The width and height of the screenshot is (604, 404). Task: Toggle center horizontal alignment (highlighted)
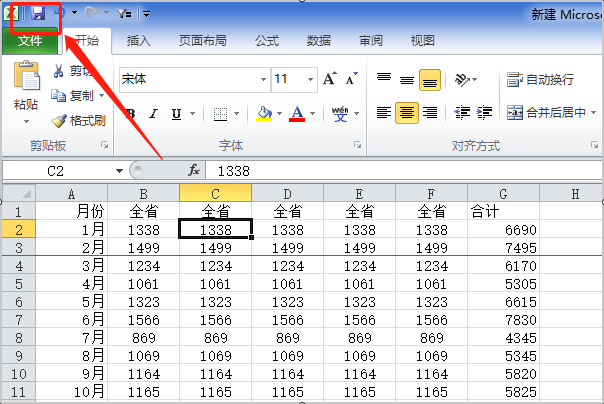407,112
